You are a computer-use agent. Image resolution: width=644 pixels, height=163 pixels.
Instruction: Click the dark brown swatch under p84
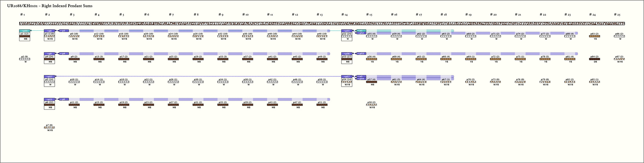[594, 59]
